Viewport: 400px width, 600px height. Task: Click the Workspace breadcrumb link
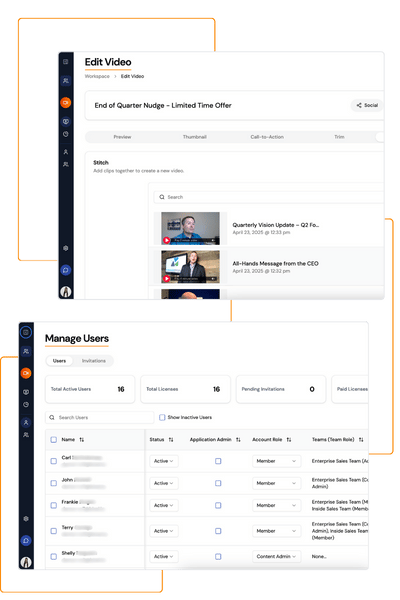pos(97,76)
